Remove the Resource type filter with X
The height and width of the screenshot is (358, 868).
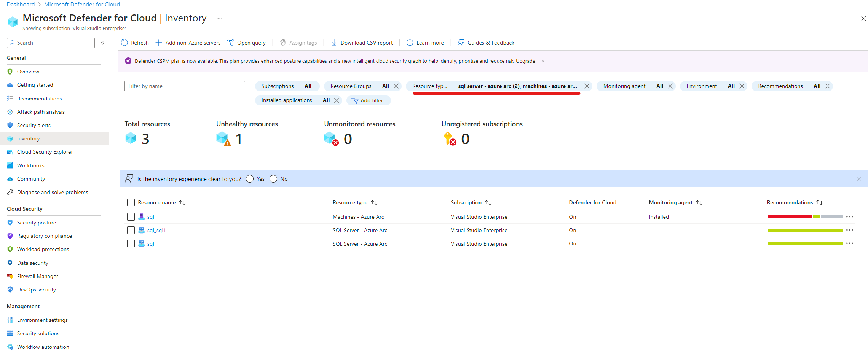tap(587, 86)
